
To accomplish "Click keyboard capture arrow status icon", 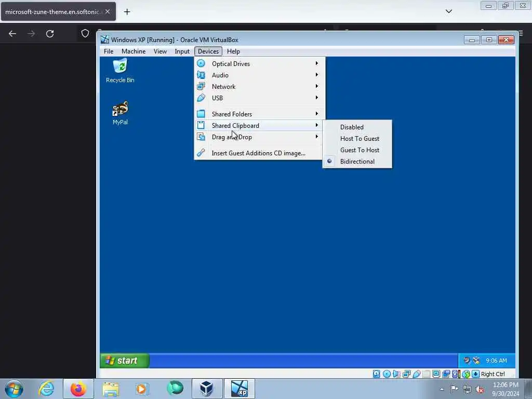I will [476, 374].
